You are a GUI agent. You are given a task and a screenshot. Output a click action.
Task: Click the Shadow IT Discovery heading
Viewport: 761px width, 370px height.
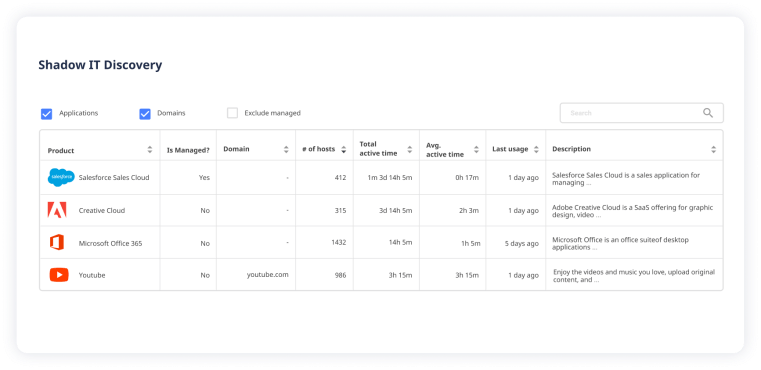100,65
